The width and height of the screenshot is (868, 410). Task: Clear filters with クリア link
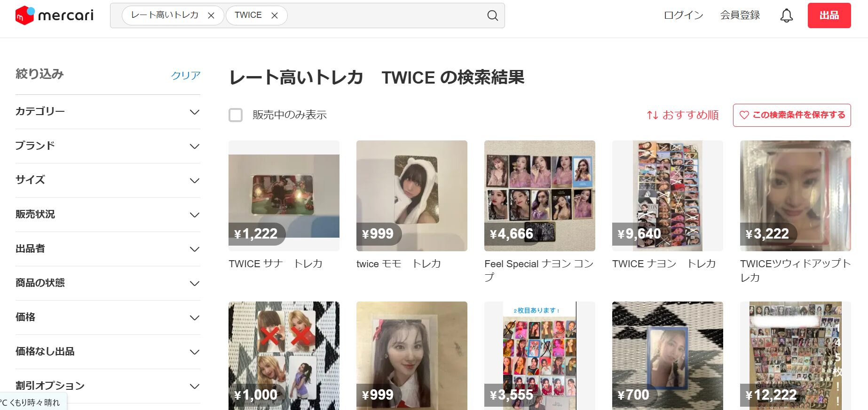coord(186,75)
